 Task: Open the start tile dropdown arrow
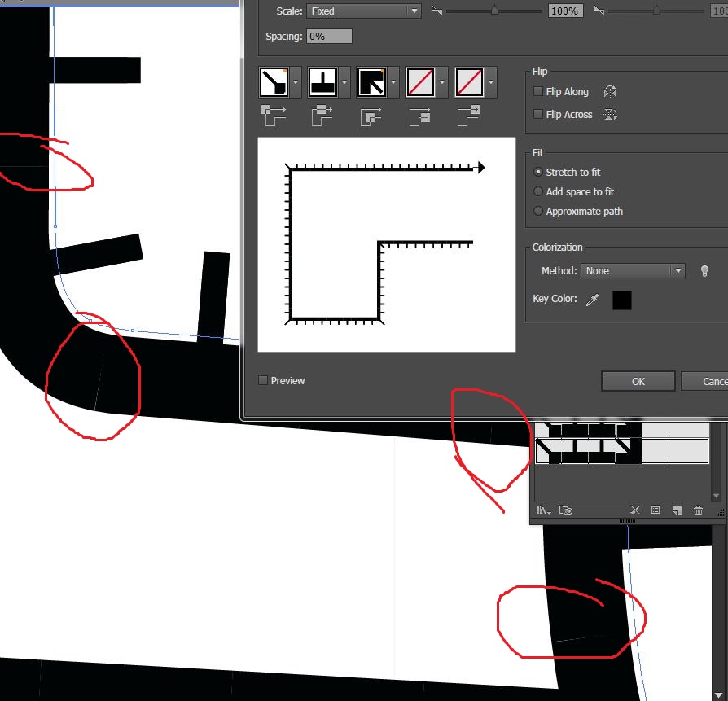pyautogui.click(x=442, y=82)
